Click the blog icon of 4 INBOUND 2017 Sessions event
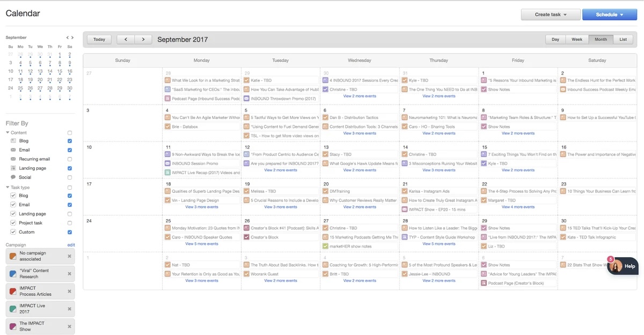The width and height of the screenshot is (644, 335). (326, 80)
